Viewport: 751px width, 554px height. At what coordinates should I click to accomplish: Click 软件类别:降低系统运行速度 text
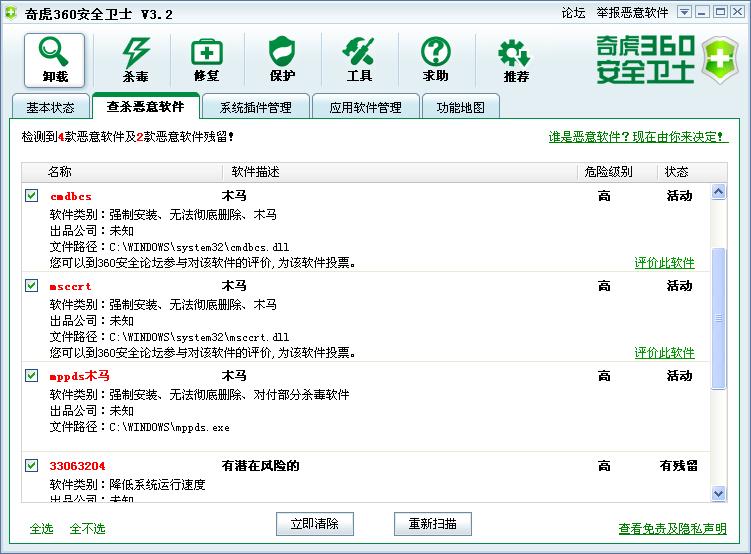(127, 485)
